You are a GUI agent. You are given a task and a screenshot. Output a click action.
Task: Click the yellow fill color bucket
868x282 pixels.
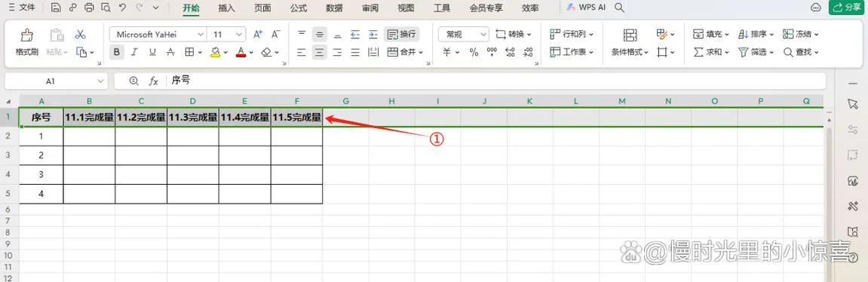pos(216,52)
